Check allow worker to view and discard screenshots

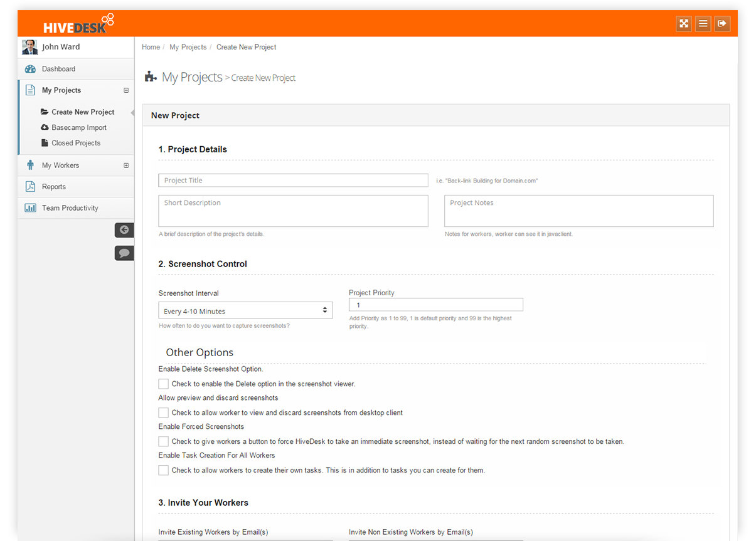[163, 412]
